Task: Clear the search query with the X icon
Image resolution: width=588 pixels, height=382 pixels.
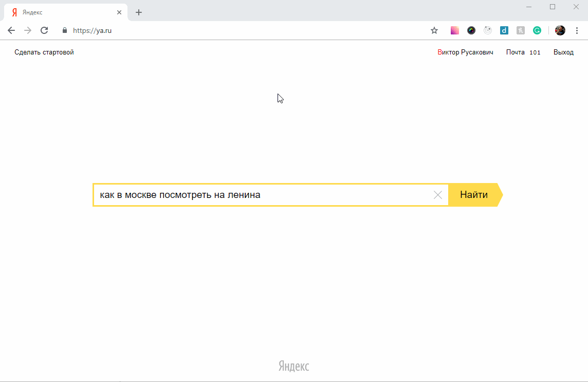Action: [x=437, y=195]
